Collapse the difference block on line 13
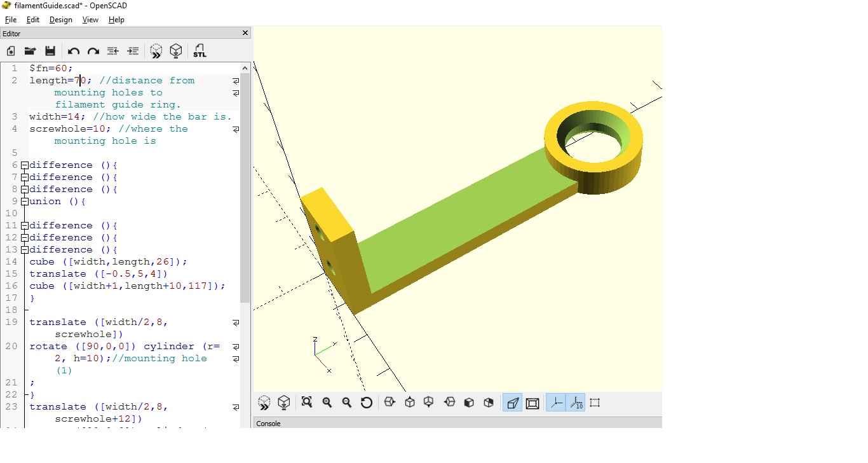 [25, 250]
